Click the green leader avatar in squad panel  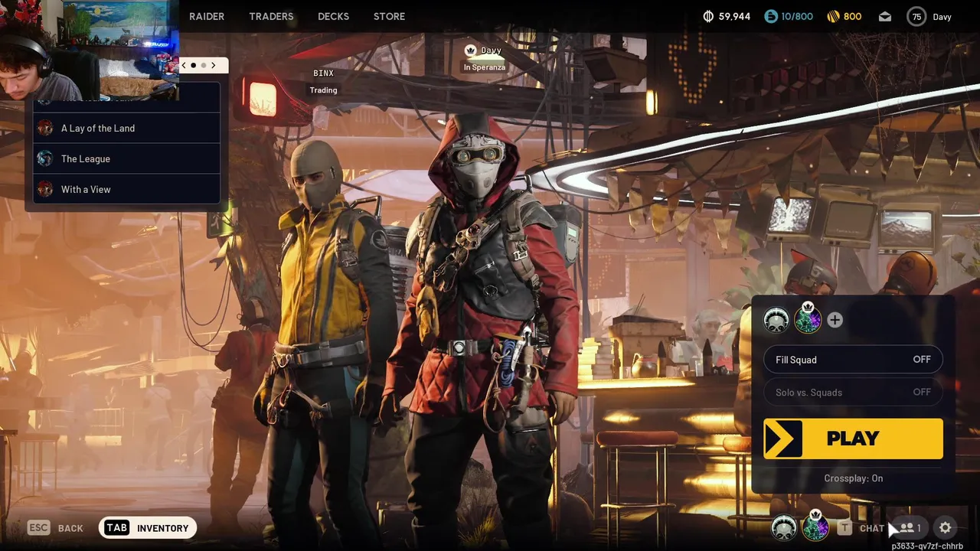(808, 318)
